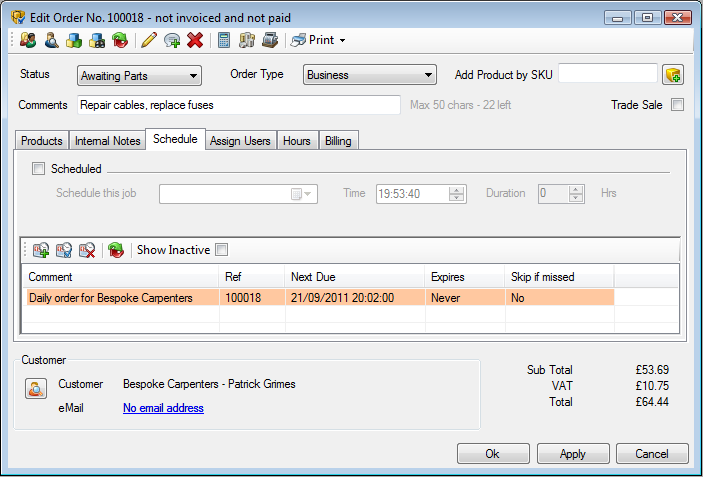Enable the Scheduled checkbox
The height and width of the screenshot is (477, 703).
(x=39, y=169)
